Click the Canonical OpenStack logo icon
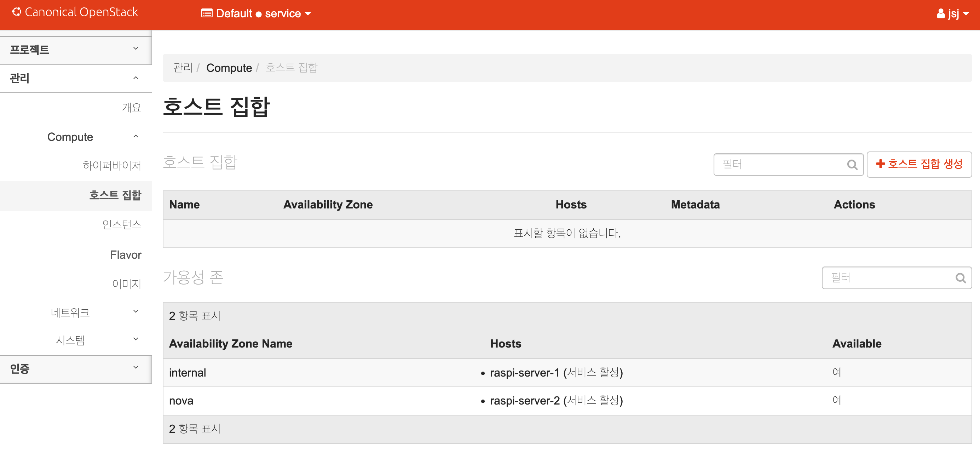980x470 pixels. click(x=16, y=12)
